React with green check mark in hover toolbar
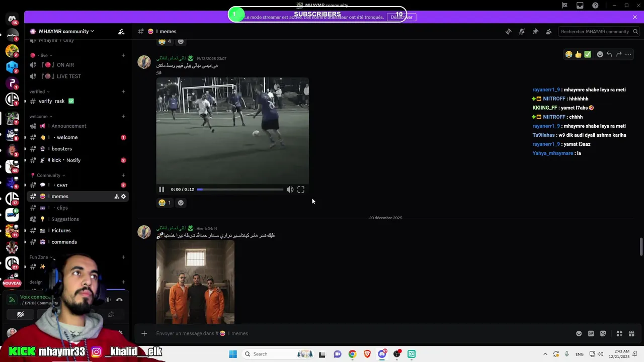This screenshot has height=362, width=644. [x=588, y=54]
